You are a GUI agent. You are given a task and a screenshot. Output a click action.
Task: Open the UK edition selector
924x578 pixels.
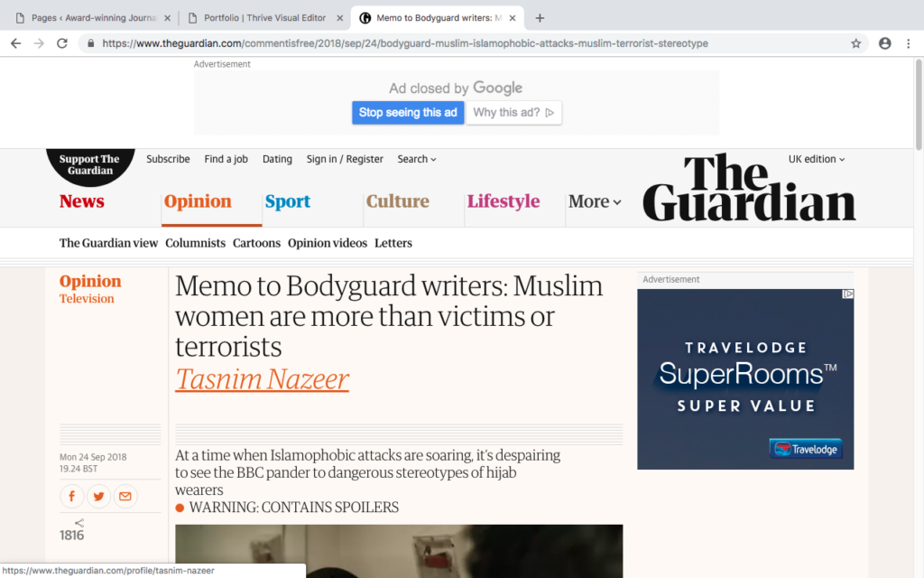pos(817,159)
